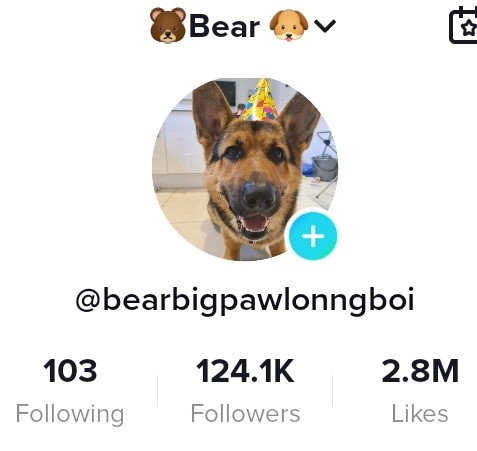The image size is (477, 451).
Task: Click the party hat in the avatar
Action: click(260, 100)
